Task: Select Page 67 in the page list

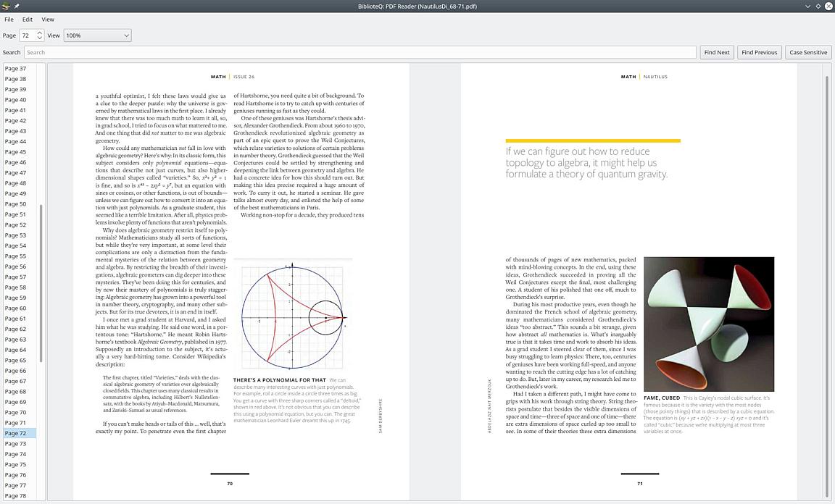Action: click(x=20, y=381)
